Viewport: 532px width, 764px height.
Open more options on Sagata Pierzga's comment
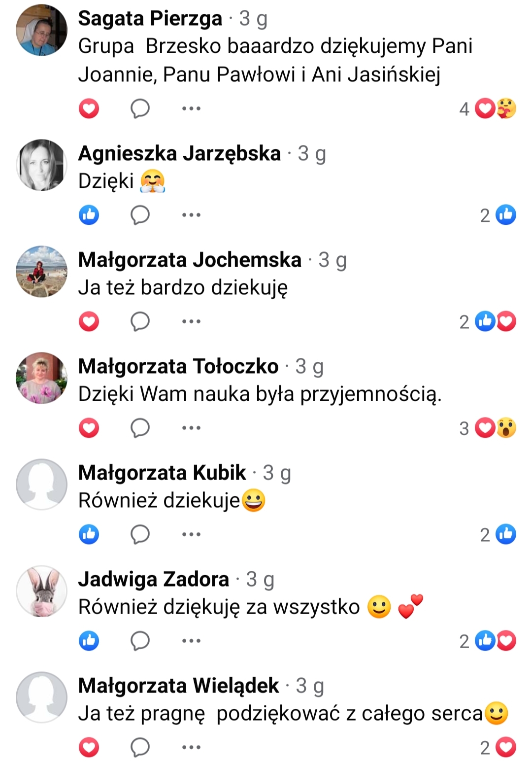tap(191, 108)
